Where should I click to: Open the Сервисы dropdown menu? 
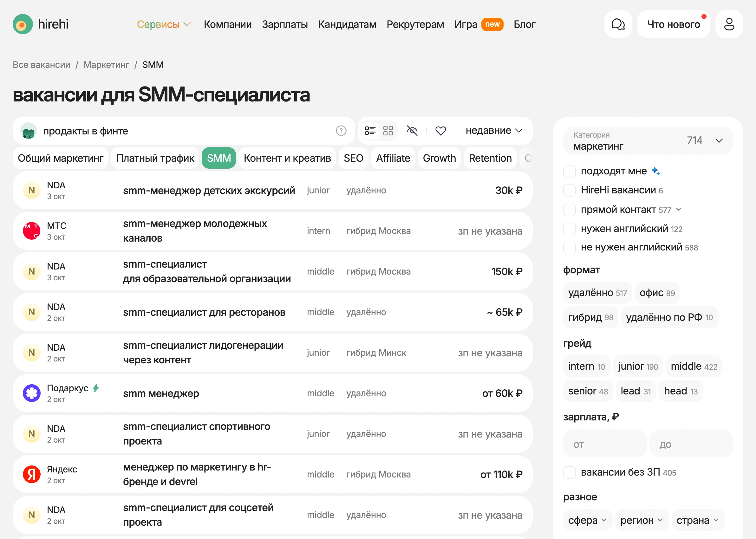click(164, 24)
